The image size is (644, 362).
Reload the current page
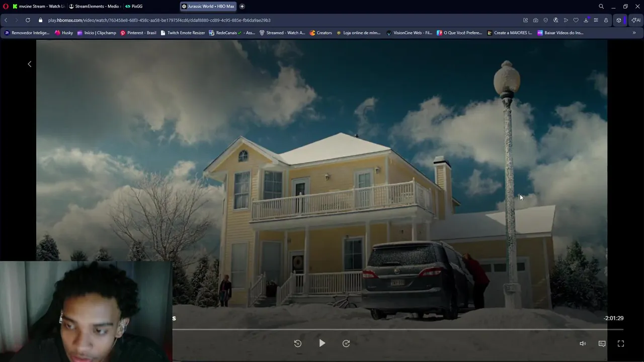pos(28,20)
